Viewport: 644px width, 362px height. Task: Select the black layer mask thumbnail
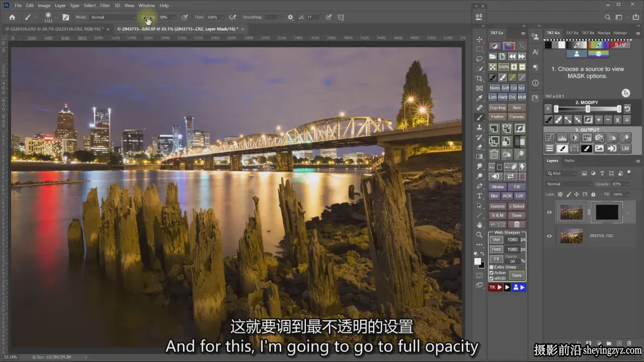pos(607,212)
